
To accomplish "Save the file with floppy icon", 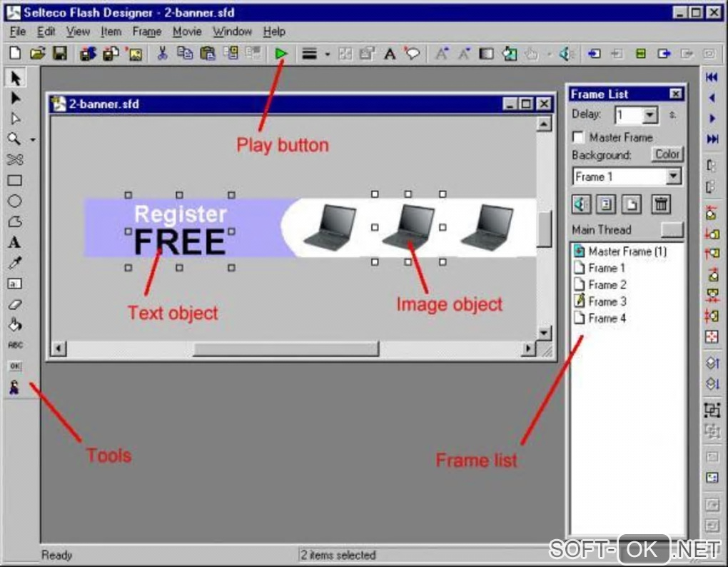I will pos(59,54).
